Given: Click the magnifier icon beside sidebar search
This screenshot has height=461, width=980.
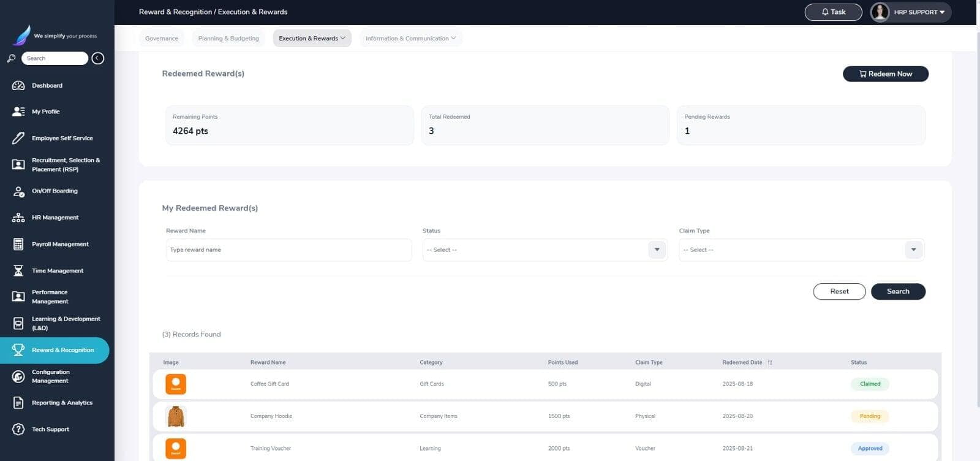Looking at the screenshot, I should pyautogui.click(x=11, y=58).
